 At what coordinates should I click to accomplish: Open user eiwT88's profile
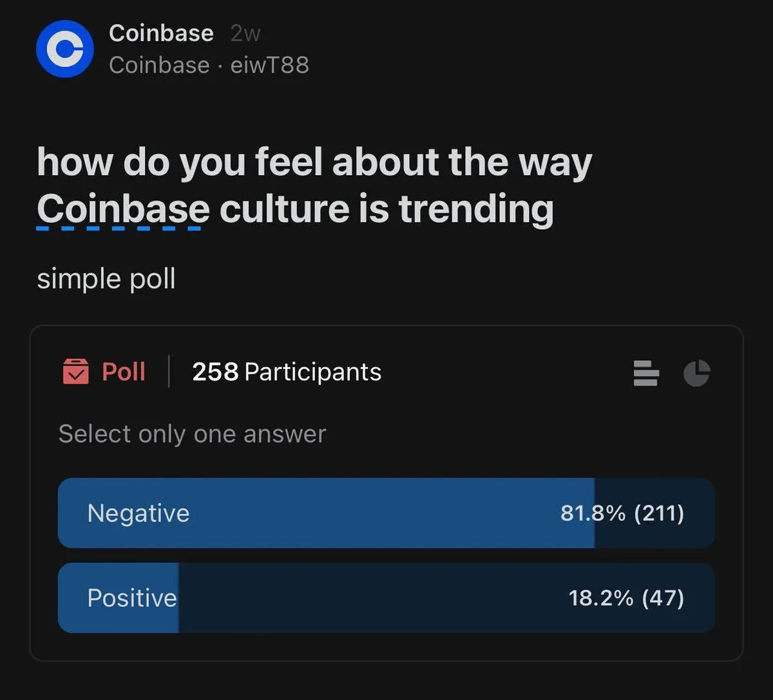[x=270, y=65]
